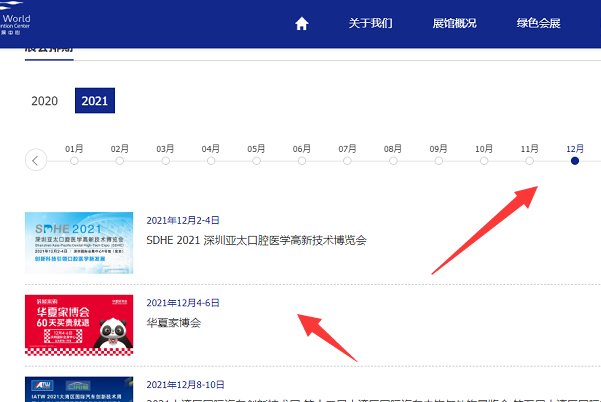The image size is (601, 402).
Task: Select the 11月 timeline marker
Action: point(530,161)
